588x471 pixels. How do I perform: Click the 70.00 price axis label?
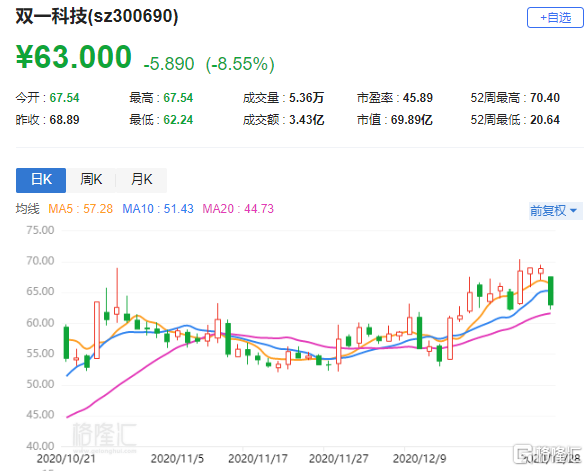[x=40, y=261]
